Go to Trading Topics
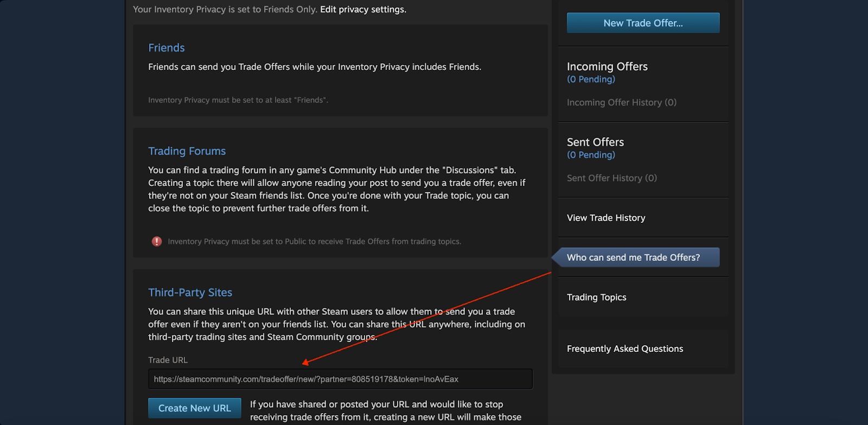The image size is (868, 425). pos(596,297)
